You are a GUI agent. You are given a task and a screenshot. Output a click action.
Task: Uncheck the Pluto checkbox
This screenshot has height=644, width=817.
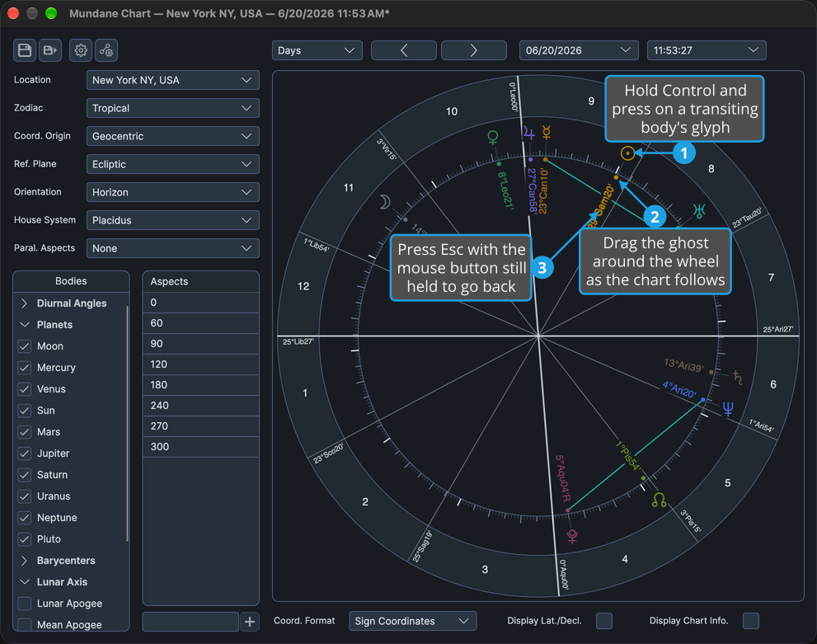pyautogui.click(x=25, y=539)
